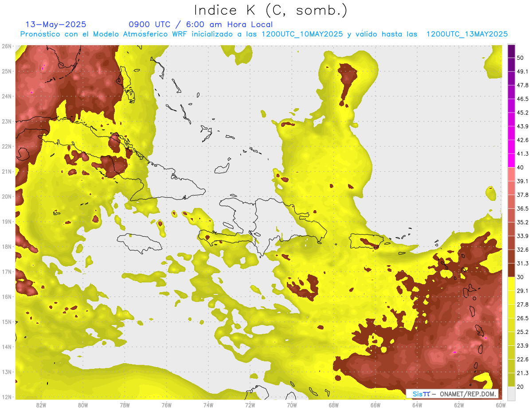Click the "32.6" color scale value
532x411 pixels.
pos(523,250)
